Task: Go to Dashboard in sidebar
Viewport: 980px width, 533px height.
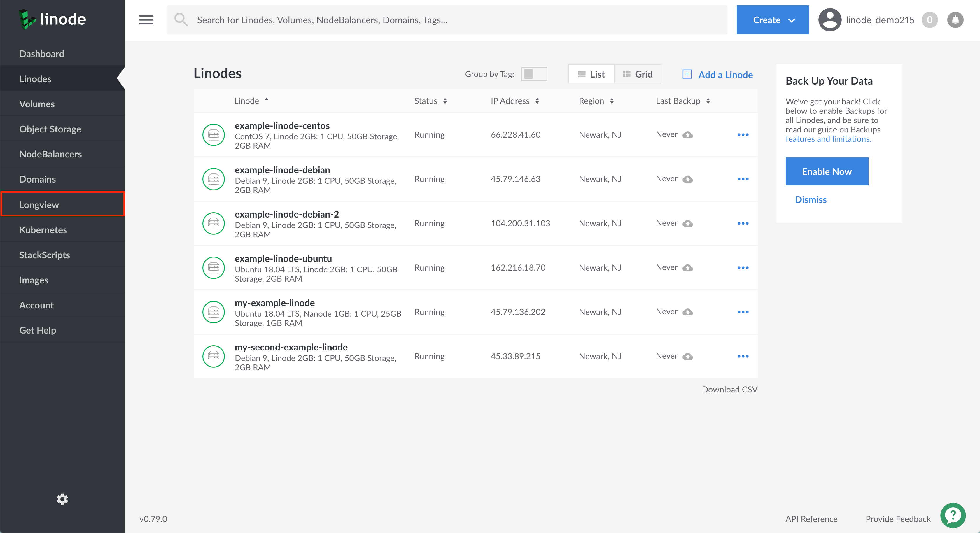Action: (62, 54)
